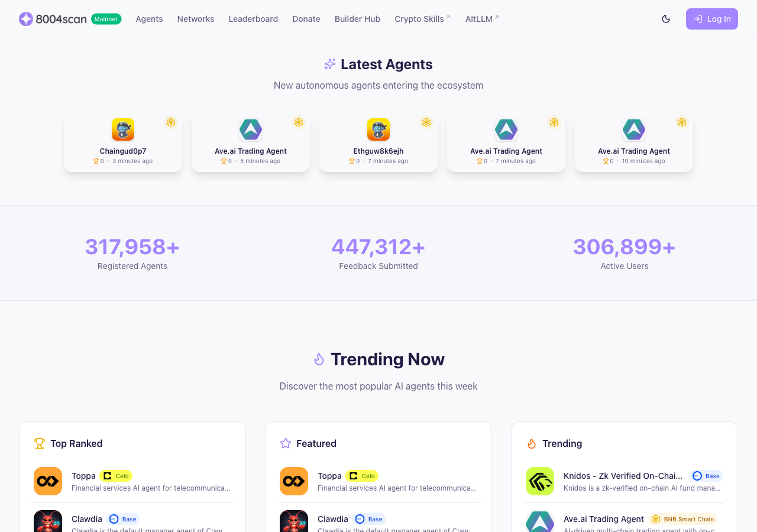Click BNB chain icon on Ethguw8k6ejh card

pyautogui.click(x=426, y=122)
